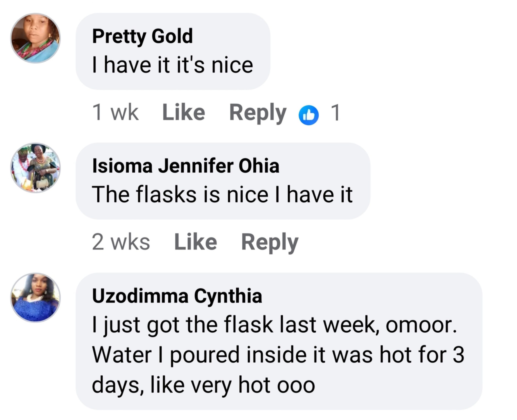Open Pretty Gold's profile picture
This screenshot has width=517, height=420.
[35, 38]
